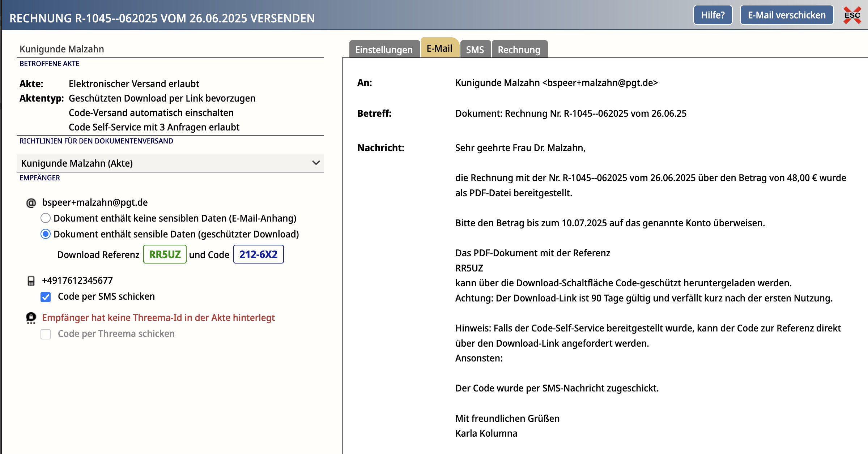Click 'E-Mail verschicken' button
This screenshot has width=868, height=454.
[x=787, y=15]
